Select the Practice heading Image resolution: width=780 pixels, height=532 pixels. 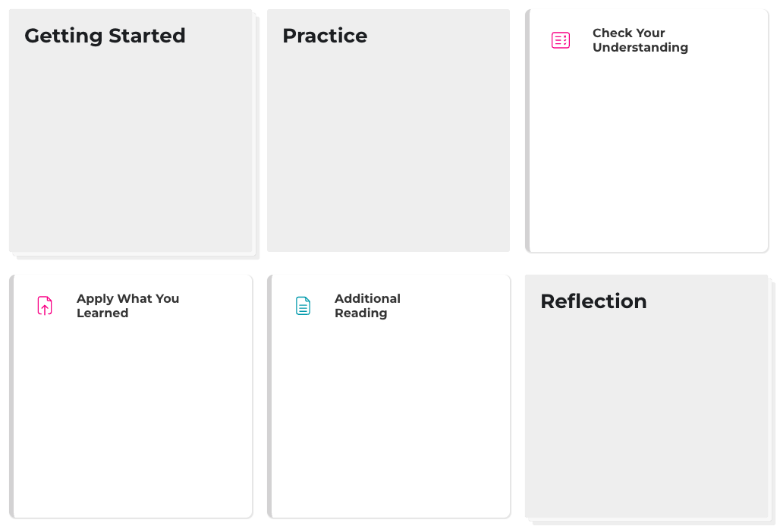pyautogui.click(x=325, y=36)
